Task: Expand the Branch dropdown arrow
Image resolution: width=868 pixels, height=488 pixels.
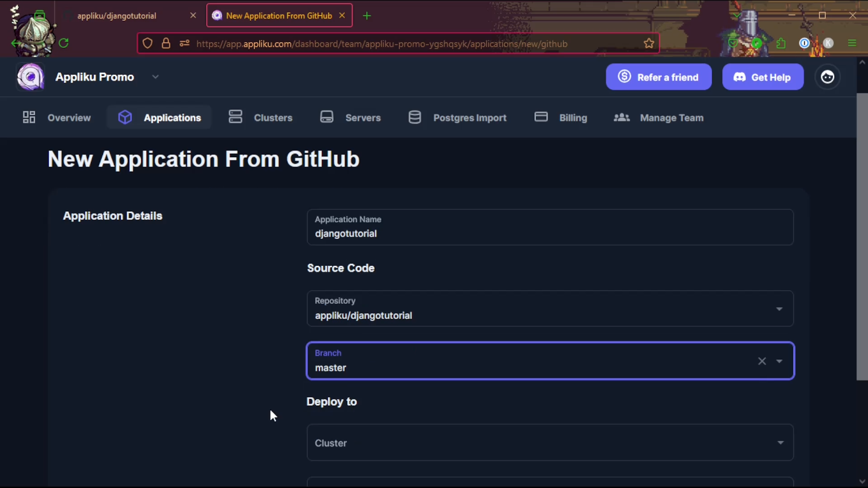Action: coord(779,361)
